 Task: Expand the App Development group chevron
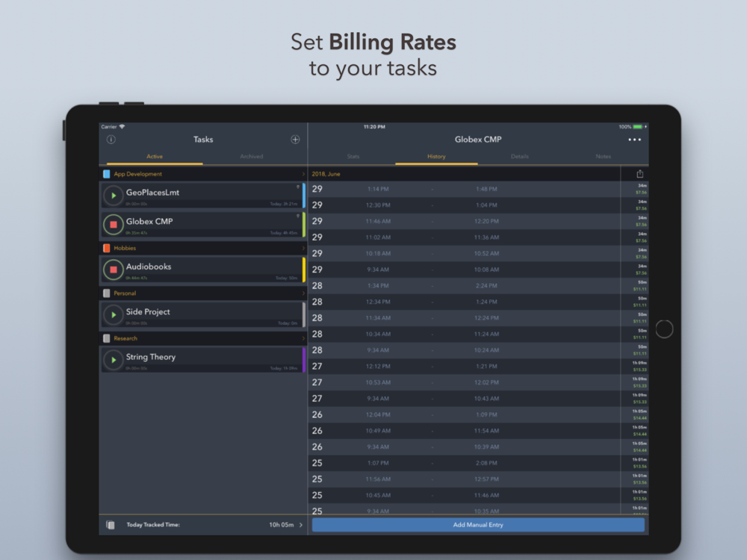click(x=303, y=174)
